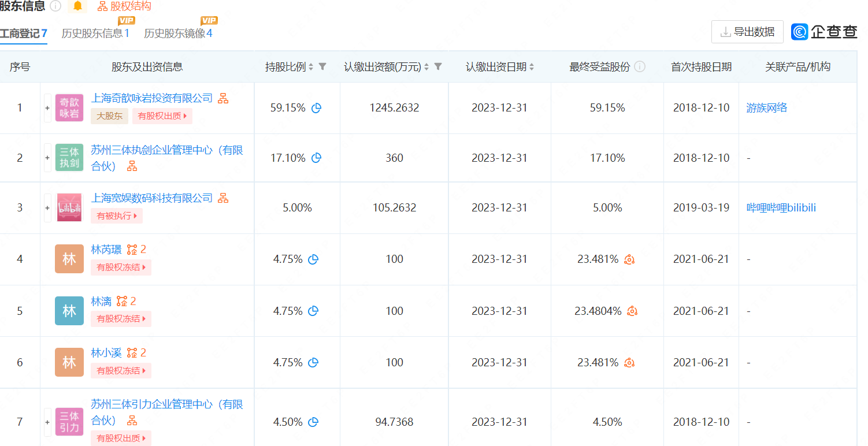Click the bell alert icon beside 股东信息

pyautogui.click(x=77, y=6)
